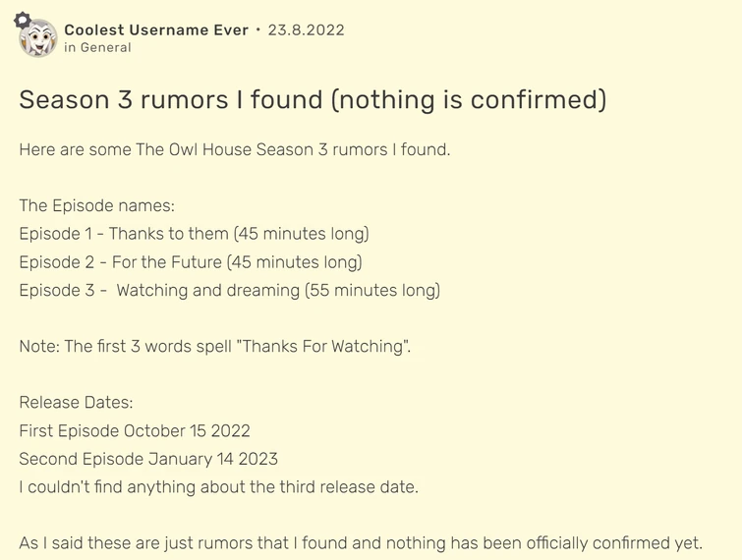
Task: Click the closing "just rumors" disclaimer sentence
Action: [x=361, y=543]
